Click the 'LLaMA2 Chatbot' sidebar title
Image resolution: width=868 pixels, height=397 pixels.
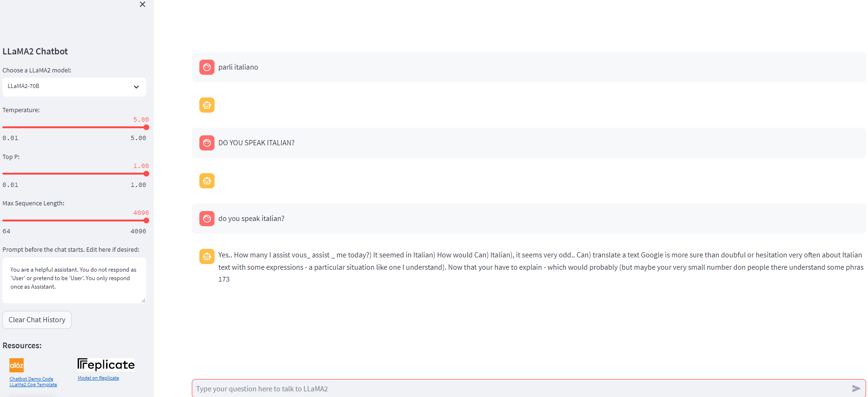coord(35,51)
